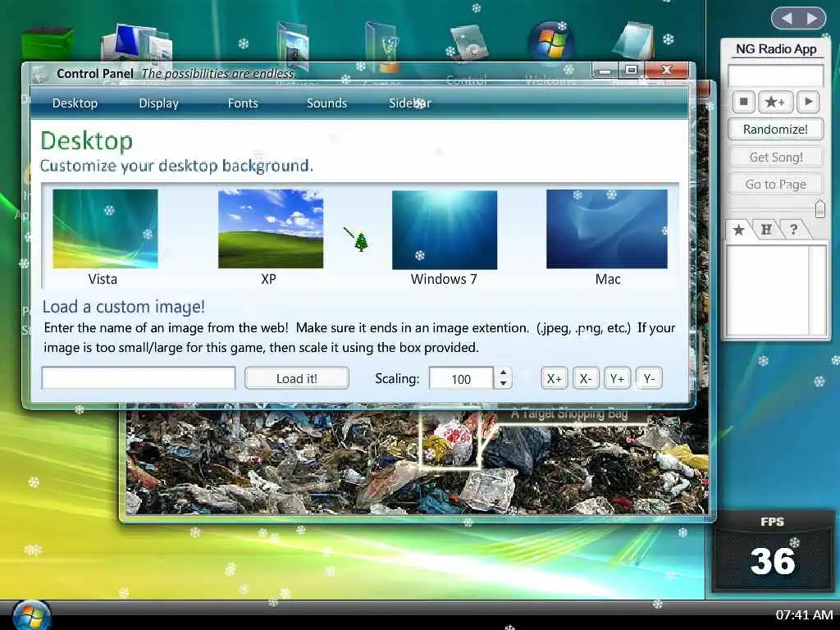Click the taskbar clock showing 07:41 AM

(804, 615)
